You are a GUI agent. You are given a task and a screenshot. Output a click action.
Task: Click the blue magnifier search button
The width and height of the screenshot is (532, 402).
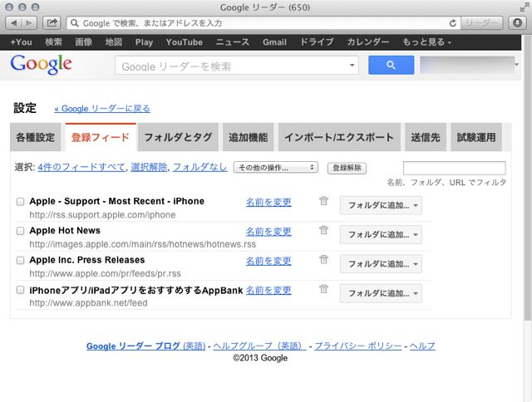point(391,65)
